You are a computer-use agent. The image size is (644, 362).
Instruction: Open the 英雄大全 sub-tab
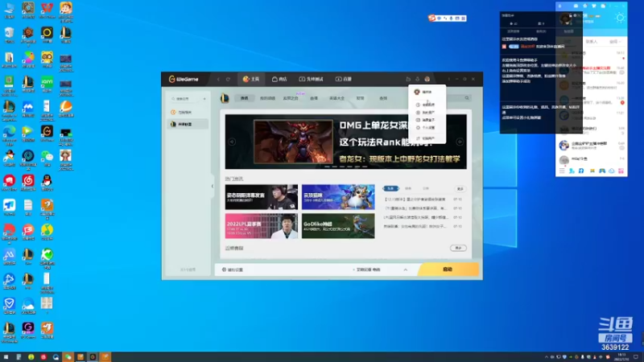click(336, 98)
